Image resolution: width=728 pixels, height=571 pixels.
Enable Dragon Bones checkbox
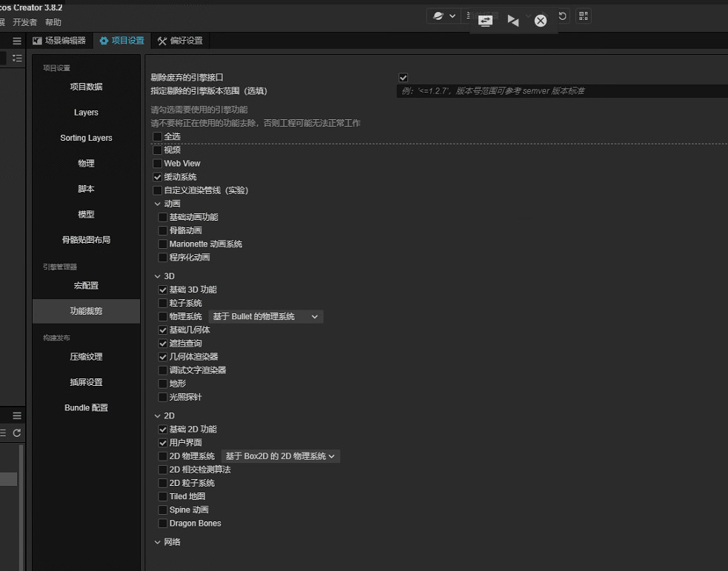point(162,524)
